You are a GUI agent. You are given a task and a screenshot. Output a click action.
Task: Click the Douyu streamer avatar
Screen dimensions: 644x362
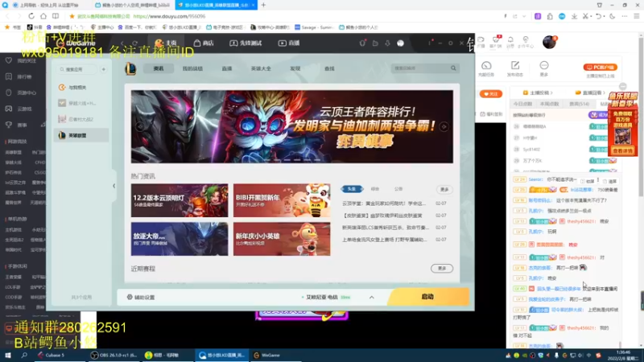click(549, 42)
